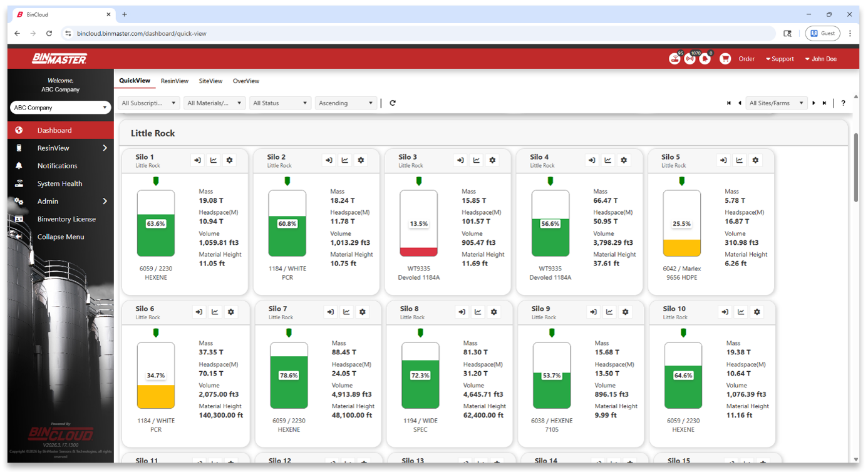The image size is (868, 472).
Task: Open the gateways icon with badge 95
Action: pos(674,59)
